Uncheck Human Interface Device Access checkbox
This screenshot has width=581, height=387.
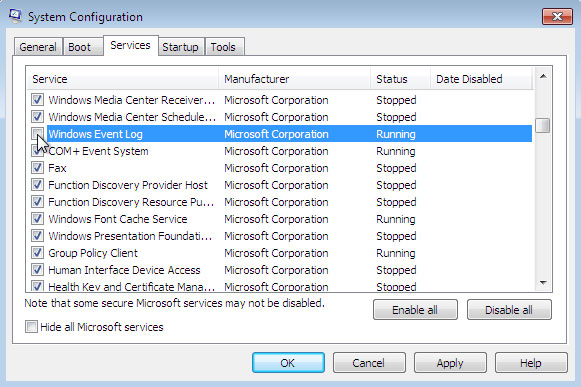click(x=37, y=269)
